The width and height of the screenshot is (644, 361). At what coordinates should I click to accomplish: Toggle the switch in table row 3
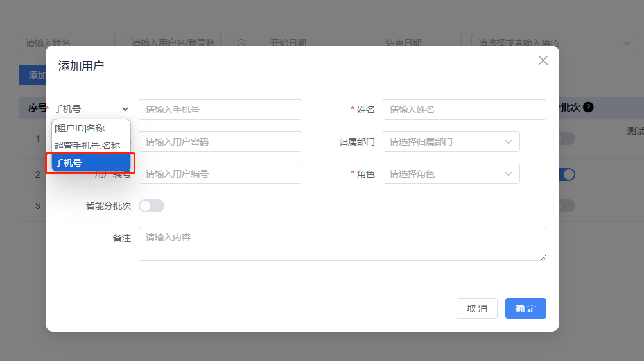[x=567, y=206]
